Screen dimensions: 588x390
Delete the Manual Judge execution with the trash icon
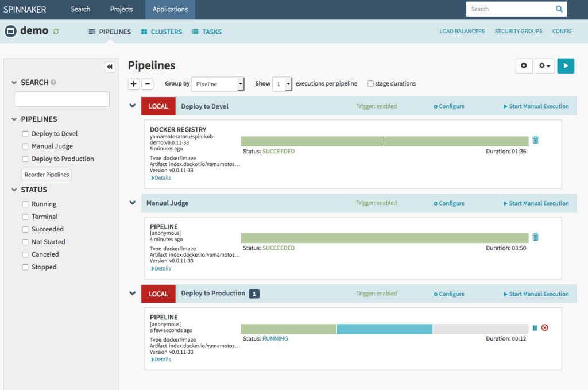pos(536,237)
